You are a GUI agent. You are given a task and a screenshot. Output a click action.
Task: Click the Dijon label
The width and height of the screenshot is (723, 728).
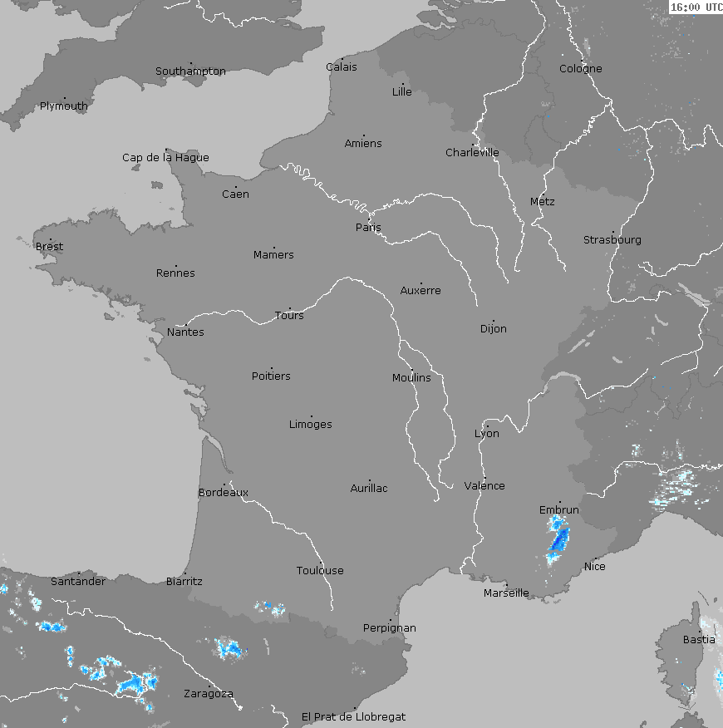tap(493, 329)
